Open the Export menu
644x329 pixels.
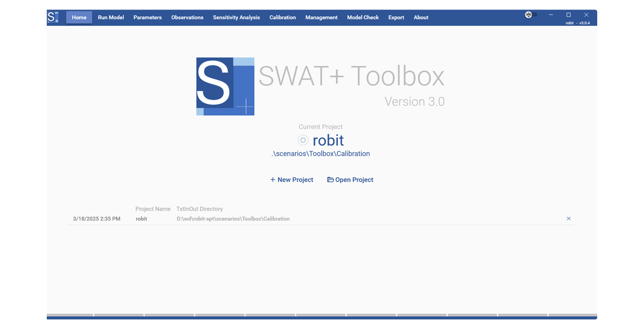(x=396, y=18)
